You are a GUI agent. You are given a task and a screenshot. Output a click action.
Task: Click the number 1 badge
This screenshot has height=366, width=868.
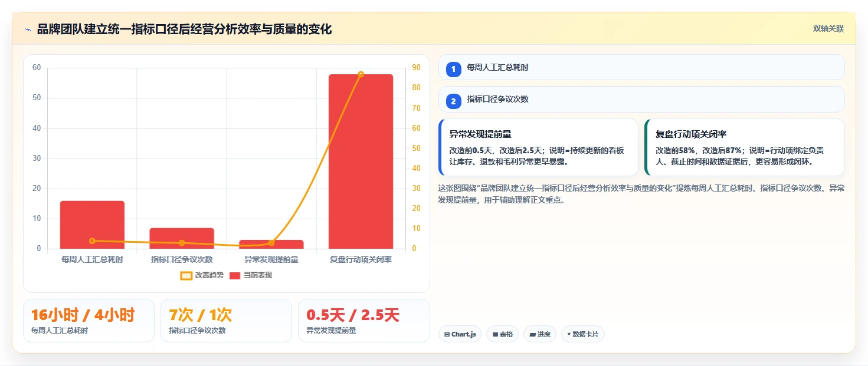tap(453, 70)
